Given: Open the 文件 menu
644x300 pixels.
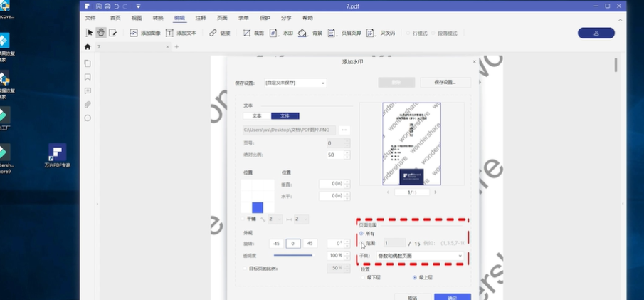Looking at the screenshot, I should 90,18.
